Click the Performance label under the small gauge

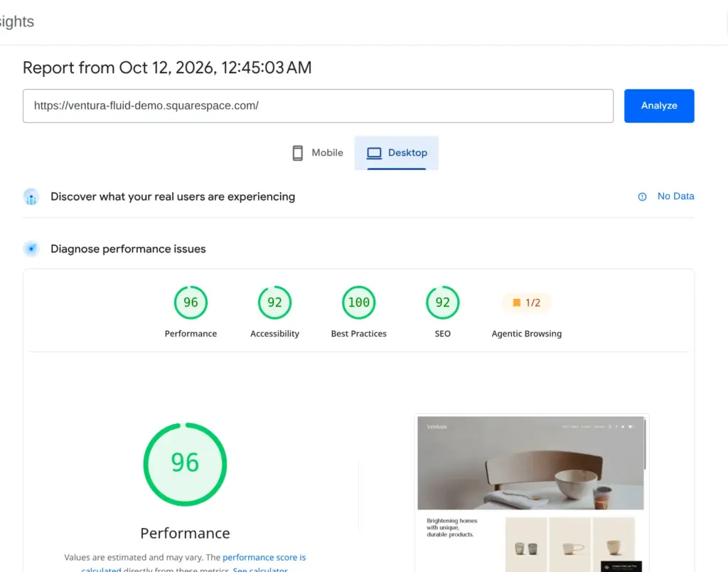(191, 334)
